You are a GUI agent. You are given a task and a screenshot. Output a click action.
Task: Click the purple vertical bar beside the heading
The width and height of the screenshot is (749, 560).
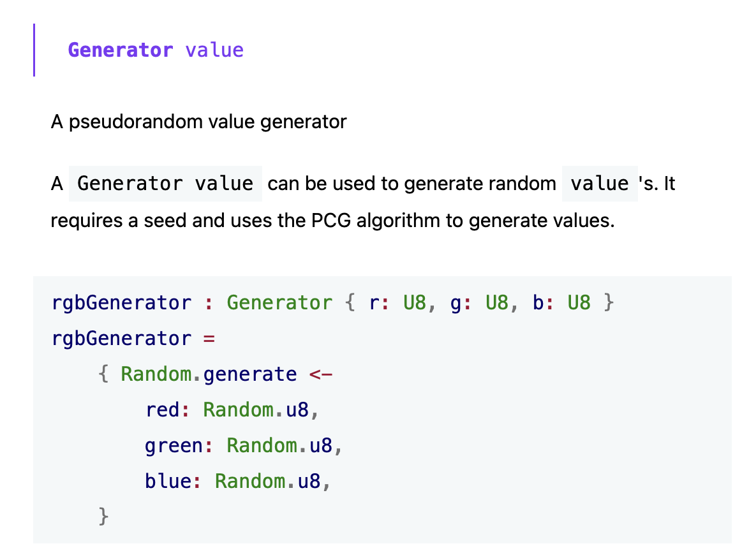[x=34, y=50]
